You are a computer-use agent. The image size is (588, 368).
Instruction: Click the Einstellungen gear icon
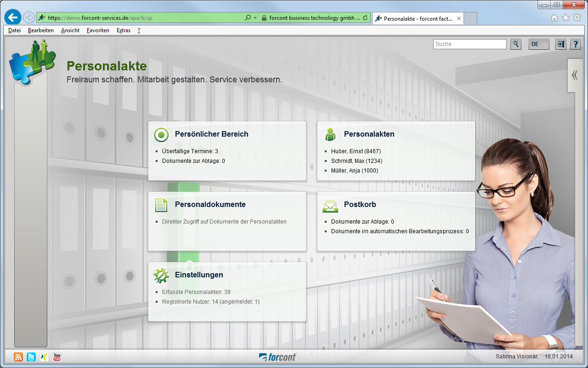click(161, 275)
